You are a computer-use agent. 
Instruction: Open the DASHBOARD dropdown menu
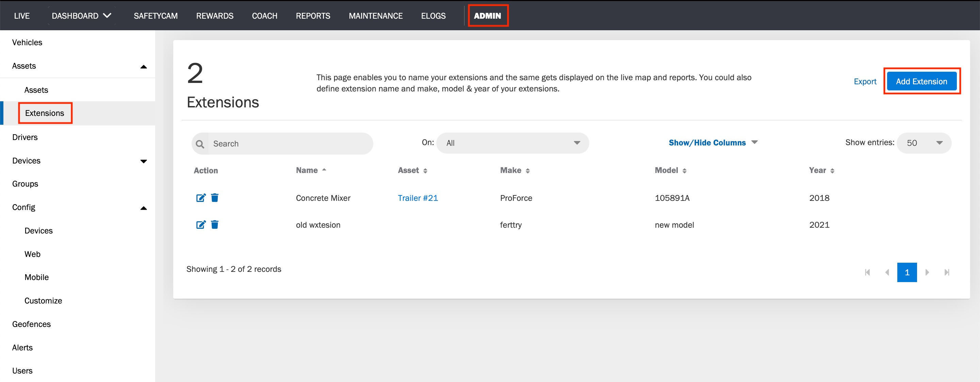pos(81,16)
